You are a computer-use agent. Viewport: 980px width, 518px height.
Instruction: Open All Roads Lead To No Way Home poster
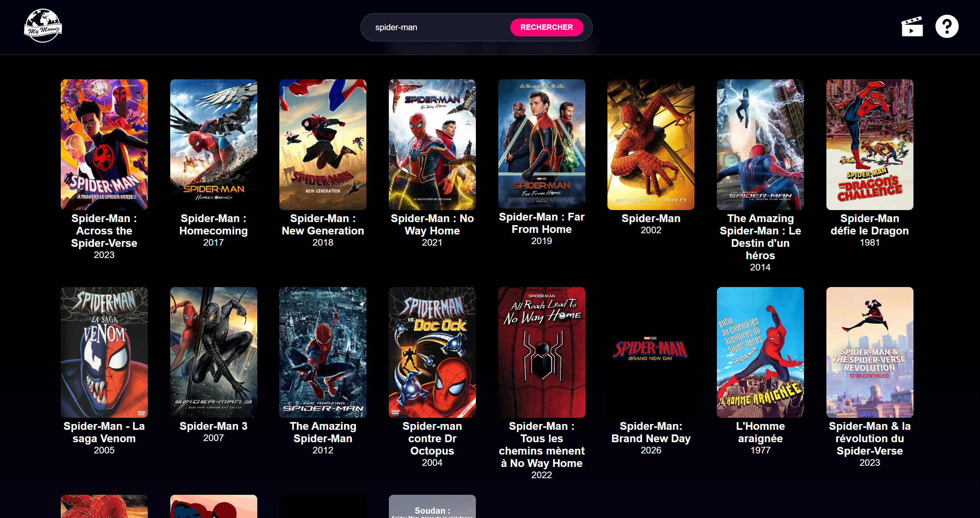(542, 352)
